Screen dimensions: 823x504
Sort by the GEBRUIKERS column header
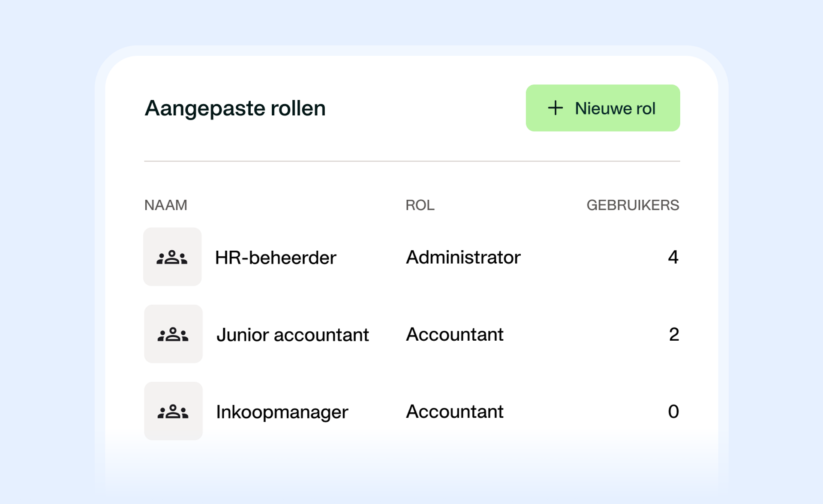(x=633, y=205)
